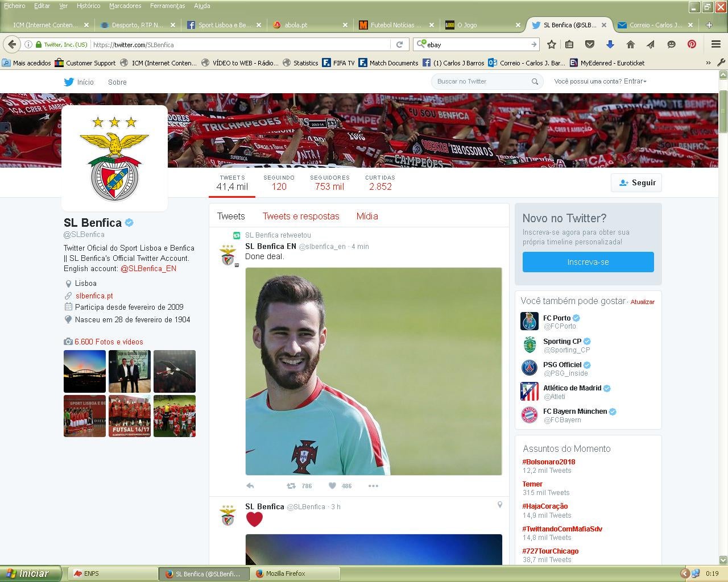The height and width of the screenshot is (582, 728).
Task: Reload the page with the refresh button
Action: tap(399, 44)
